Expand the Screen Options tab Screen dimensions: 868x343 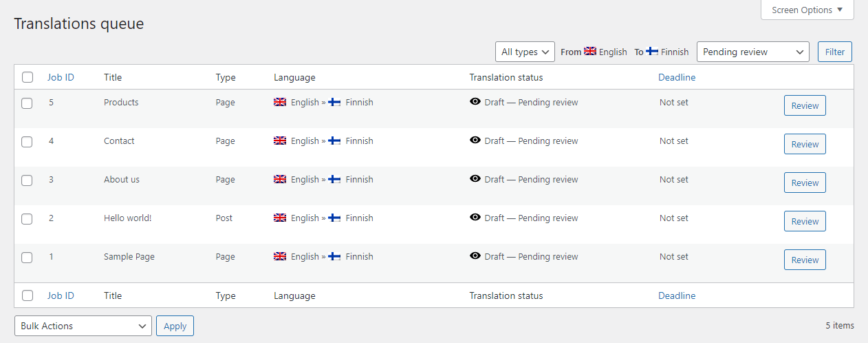click(807, 10)
